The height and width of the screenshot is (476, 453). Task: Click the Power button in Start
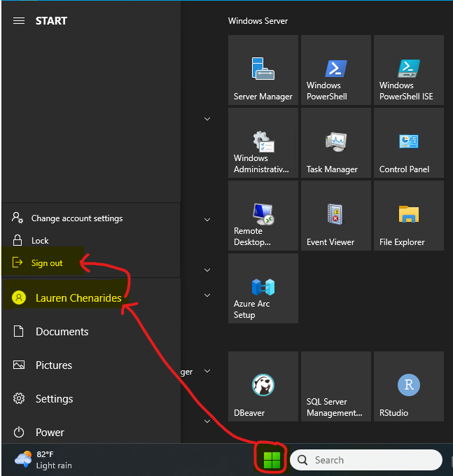(90, 433)
